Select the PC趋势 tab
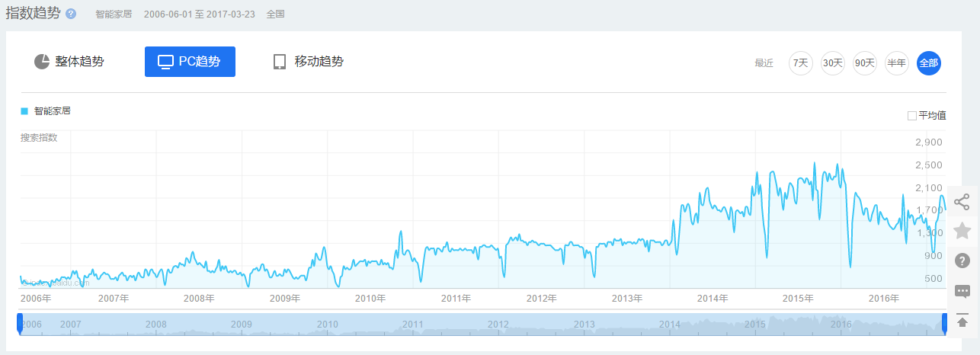Viewport: 980px width, 355px height. [190, 62]
